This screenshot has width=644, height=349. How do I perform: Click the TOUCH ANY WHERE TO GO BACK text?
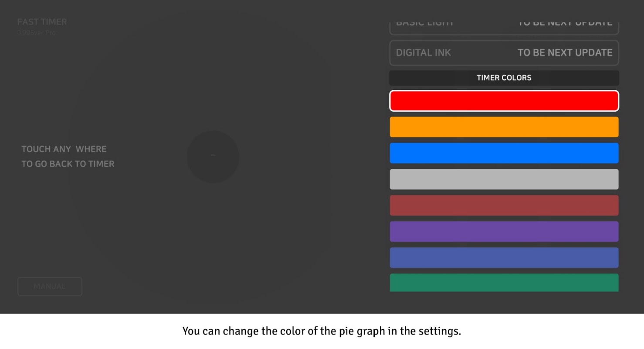coord(68,157)
